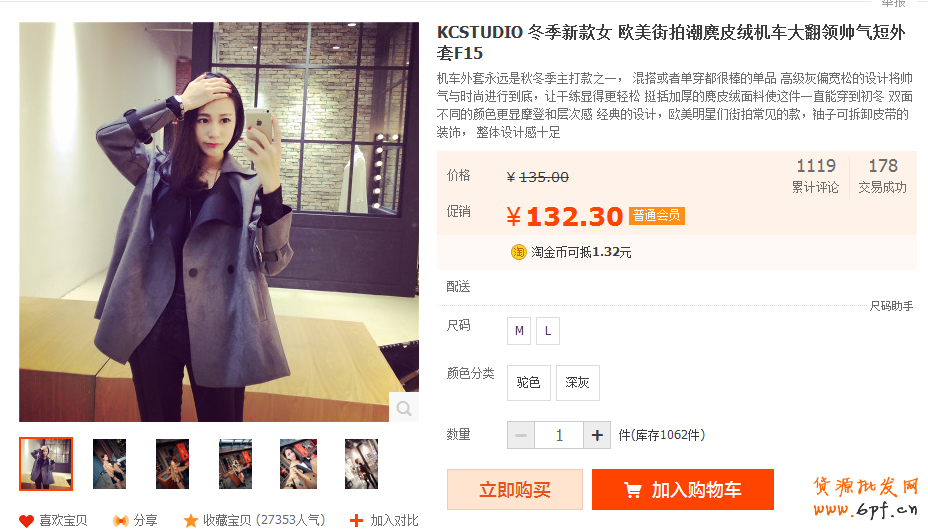Decrease quantity with the minus stepper
Viewport: 928px width, 531px height.
[521, 436]
